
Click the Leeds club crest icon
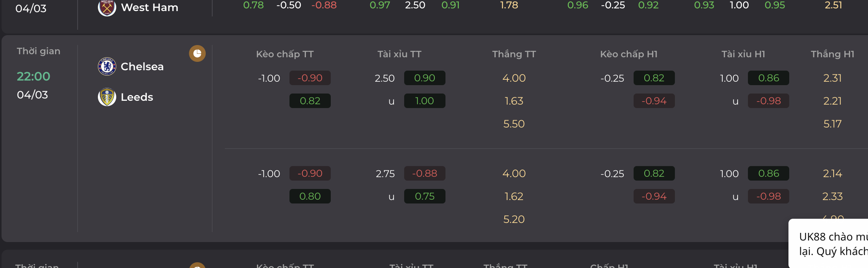[x=107, y=97]
